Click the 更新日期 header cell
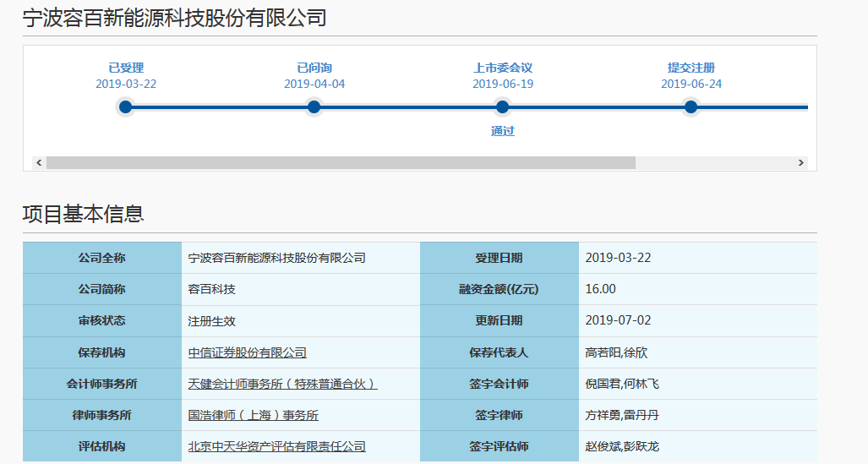The width and height of the screenshot is (868, 464). tap(500, 320)
